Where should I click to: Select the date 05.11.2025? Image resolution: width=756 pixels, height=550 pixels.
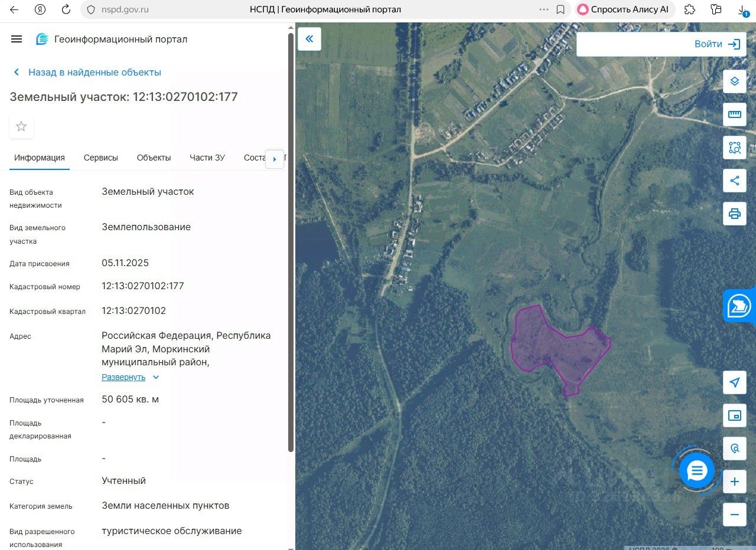(x=125, y=263)
